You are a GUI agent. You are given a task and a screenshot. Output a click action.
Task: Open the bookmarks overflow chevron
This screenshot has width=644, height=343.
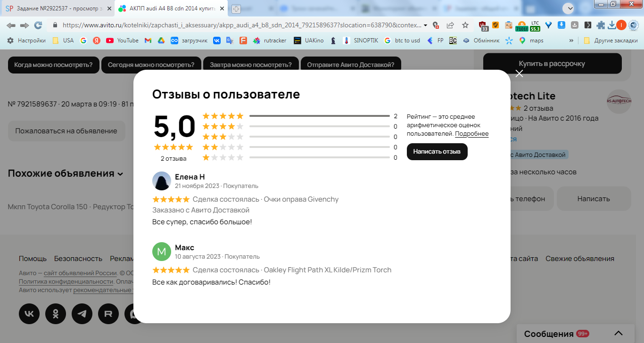pos(571,41)
